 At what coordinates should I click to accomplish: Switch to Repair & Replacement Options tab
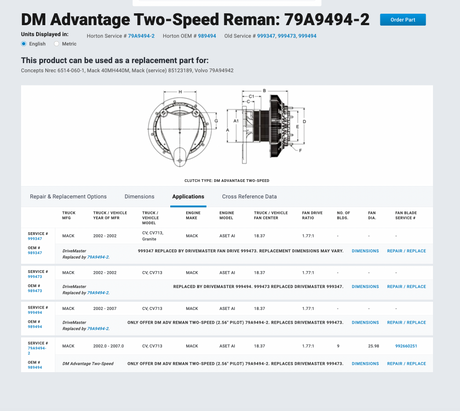[68, 197]
